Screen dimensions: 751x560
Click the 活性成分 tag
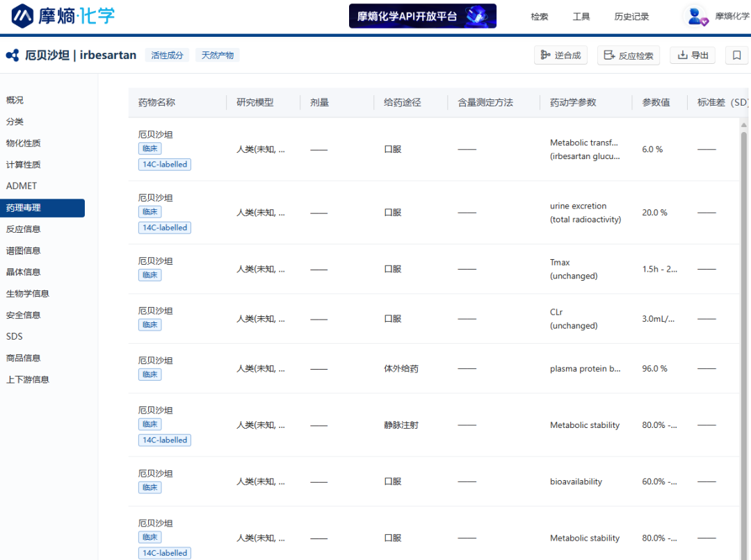[x=167, y=56]
